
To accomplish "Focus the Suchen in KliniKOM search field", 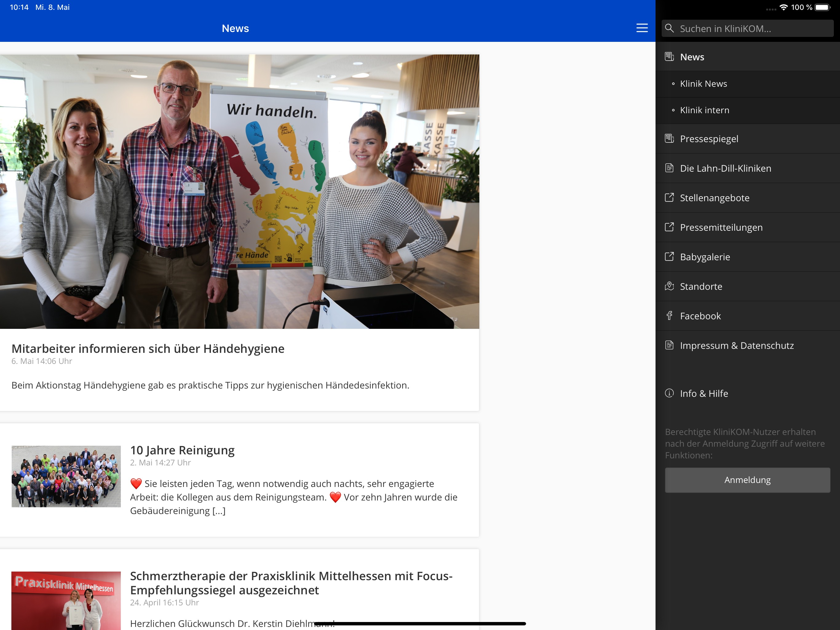I will (x=747, y=29).
